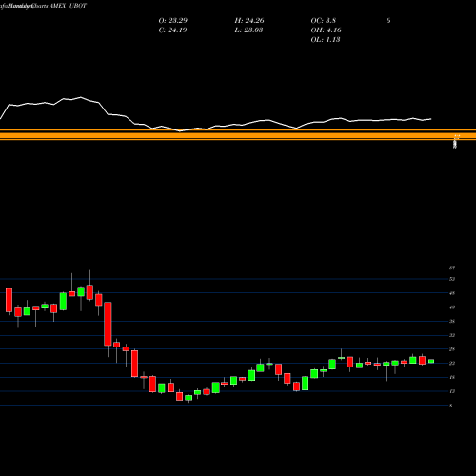Click the 8 price axis label
Image resolution: width=476 pixels, height=476 pixels.
point(451,406)
